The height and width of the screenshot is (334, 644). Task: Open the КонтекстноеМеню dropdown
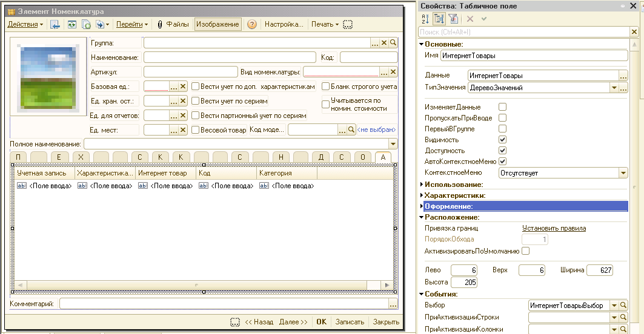coord(623,173)
